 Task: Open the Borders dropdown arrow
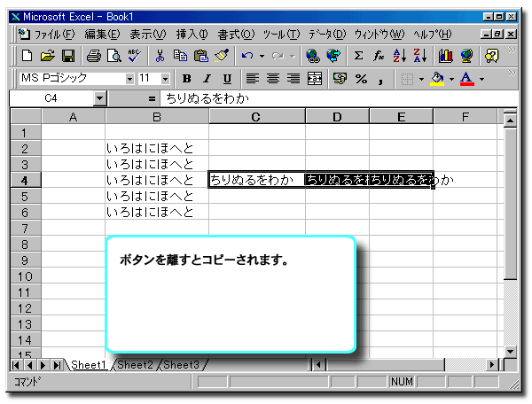tap(421, 79)
